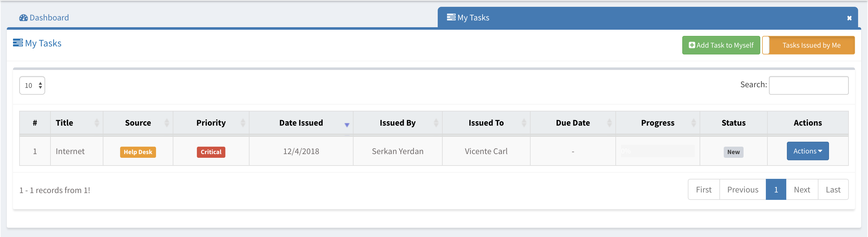Close the My Tasks tab

(849, 18)
